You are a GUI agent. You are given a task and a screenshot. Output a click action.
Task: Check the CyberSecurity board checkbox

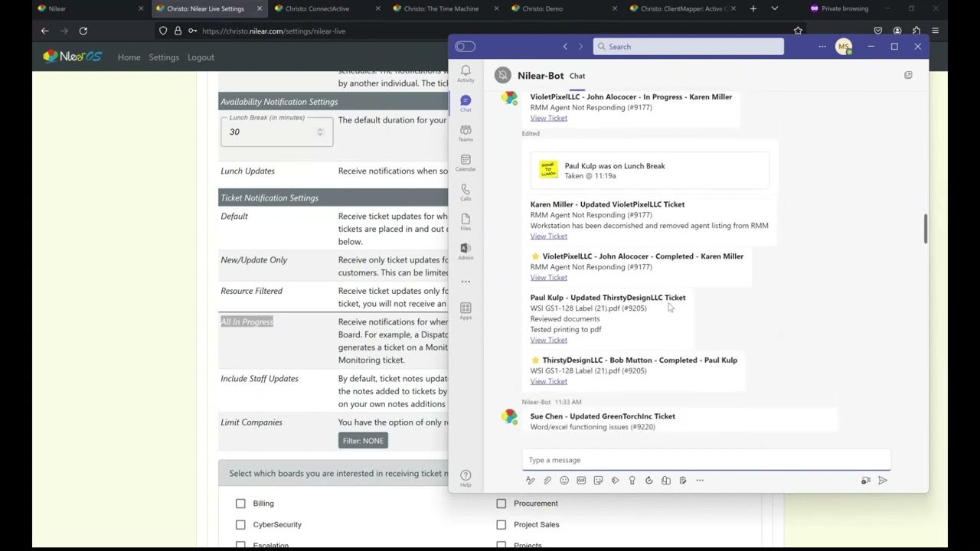click(240, 525)
